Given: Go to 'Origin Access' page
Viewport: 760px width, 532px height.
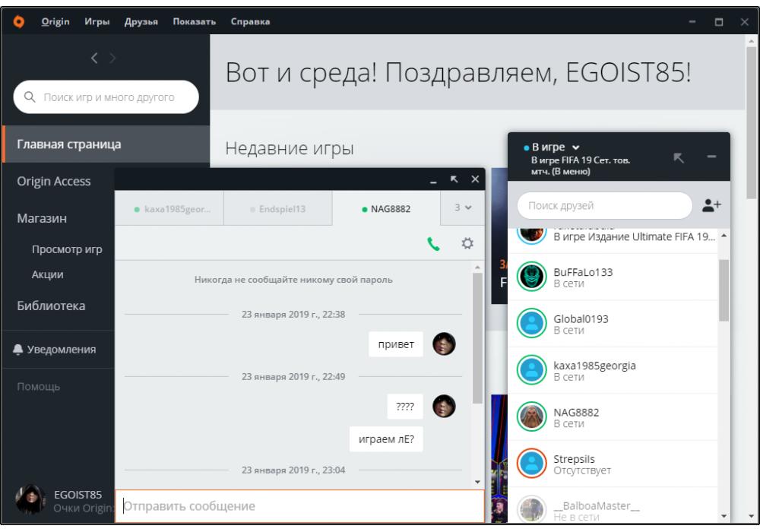Looking at the screenshot, I should point(53,182).
